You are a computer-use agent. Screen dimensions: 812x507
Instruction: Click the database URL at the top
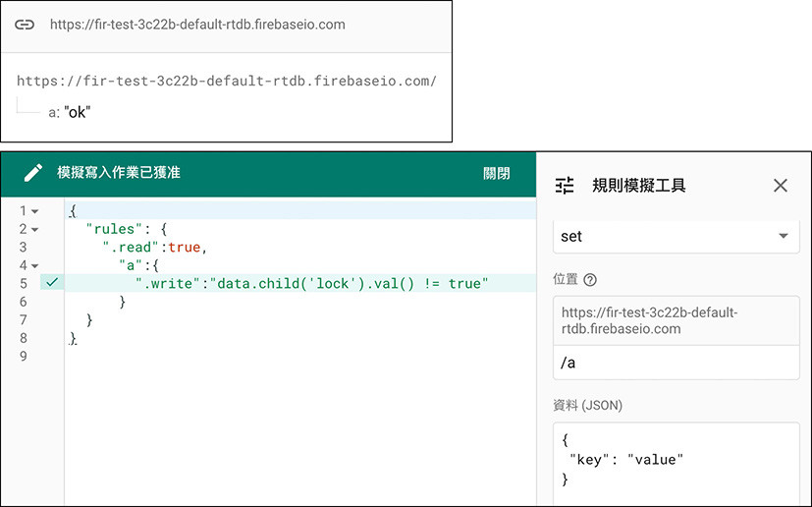[197, 25]
